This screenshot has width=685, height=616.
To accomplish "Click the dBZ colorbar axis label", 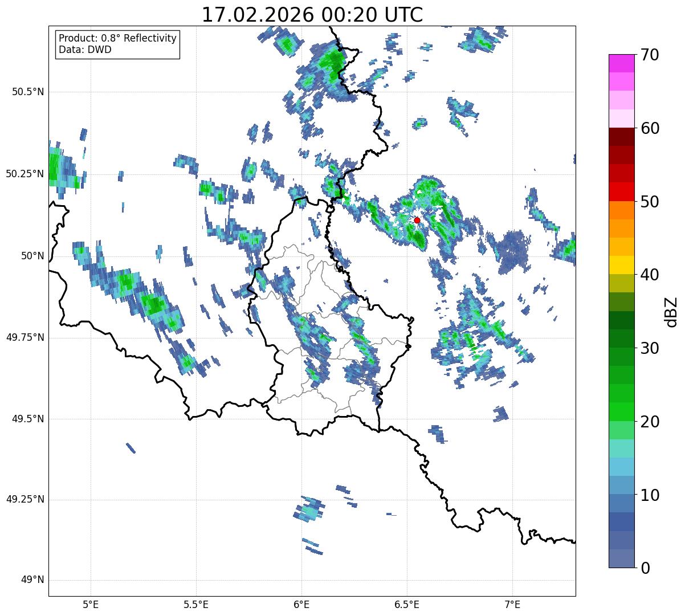I will (671, 311).
